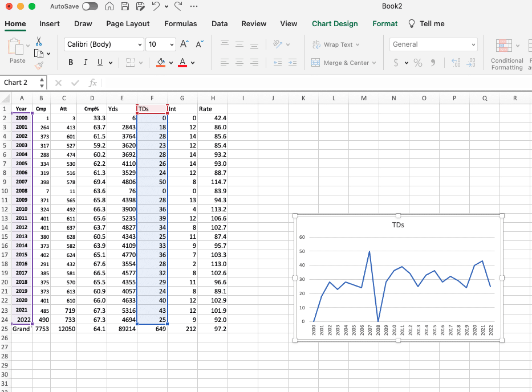Toggle the AutoSave switch
The width and height of the screenshot is (532, 392).
tap(90, 6)
